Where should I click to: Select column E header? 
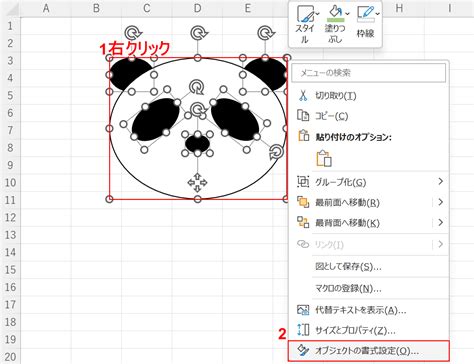click(x=248, y=8)
